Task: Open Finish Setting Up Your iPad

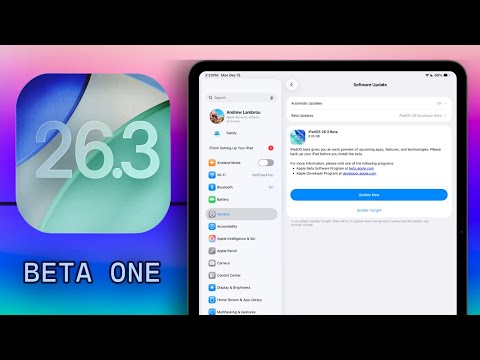Action: click(x=241, y=148)
